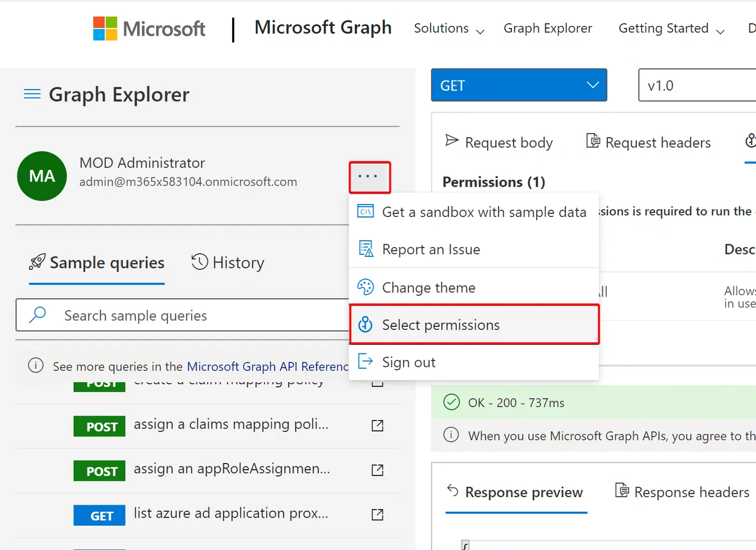Click the green OK status checkmark icon
Image resolution: width=756 pixels, height=550 pixels.
(x=451, y=402)
